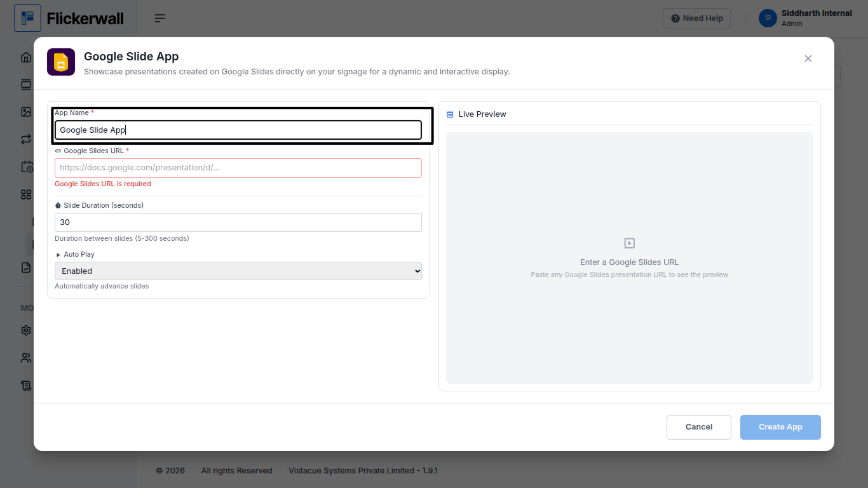This screenshot has width=868, height=488.
Task: Click 'Enter a Google Slides URL' preview text
Action: [x=630, y=262]
